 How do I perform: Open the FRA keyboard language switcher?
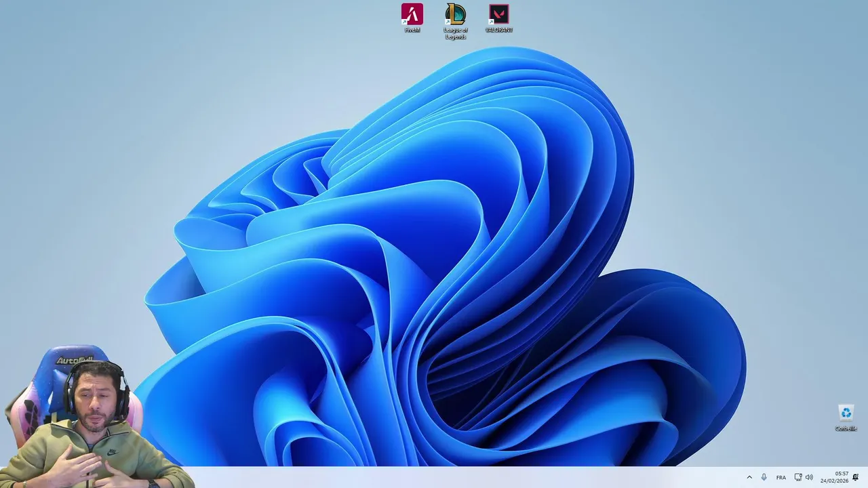[x=781, y=477]
